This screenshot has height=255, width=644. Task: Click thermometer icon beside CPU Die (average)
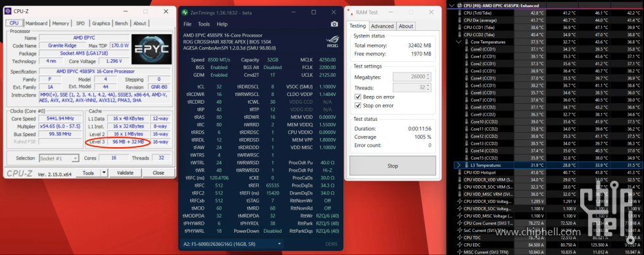(460, 20)
